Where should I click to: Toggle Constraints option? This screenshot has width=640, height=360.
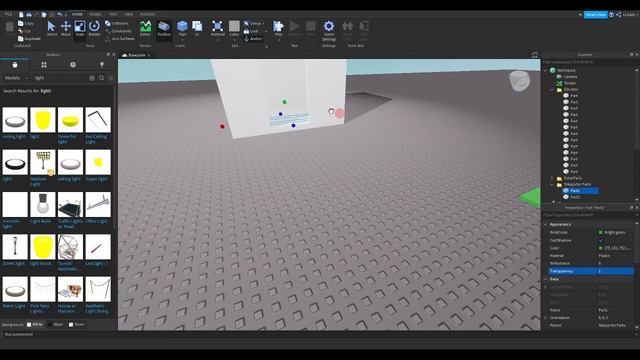click(x=118, y=31)
